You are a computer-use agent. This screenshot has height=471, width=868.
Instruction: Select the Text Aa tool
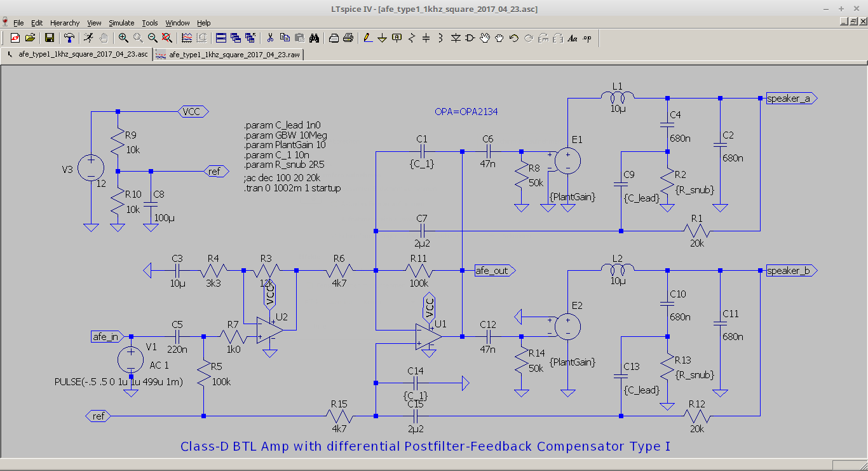(x=572, y=38)
